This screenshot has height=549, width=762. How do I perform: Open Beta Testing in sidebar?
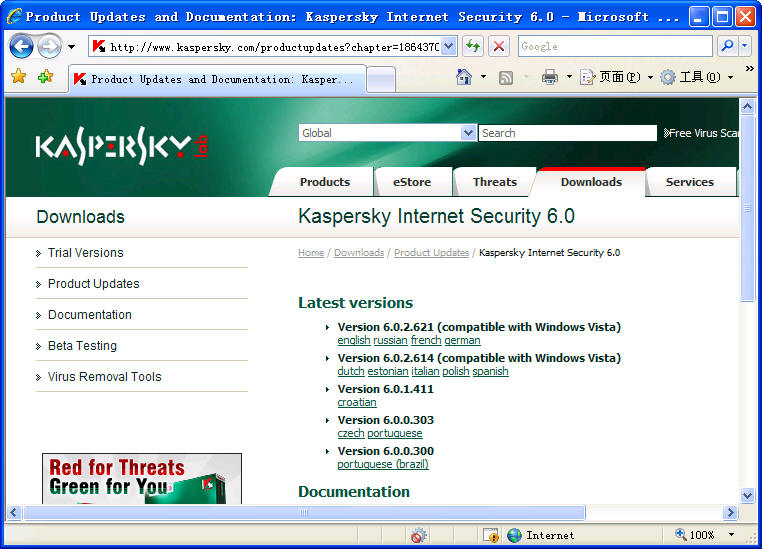82,346
